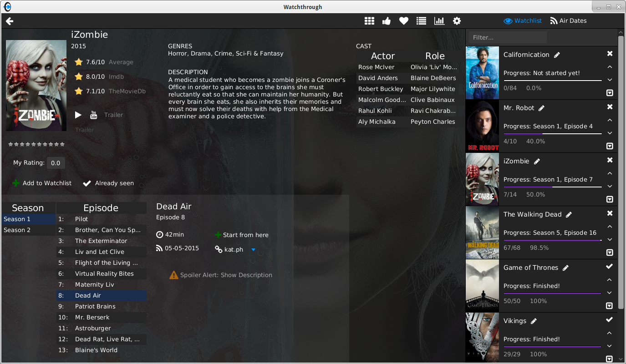Edit Californication with the pencil icon
This screenshot has width=626, height=364.
(x=557, y=55)
